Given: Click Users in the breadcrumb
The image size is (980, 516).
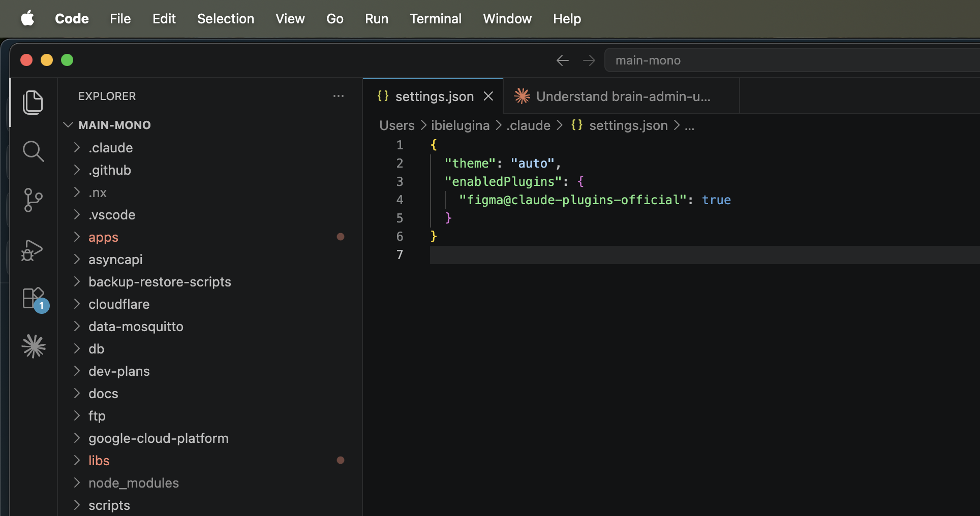Looking at the screenshot, I should click(397, 125).
